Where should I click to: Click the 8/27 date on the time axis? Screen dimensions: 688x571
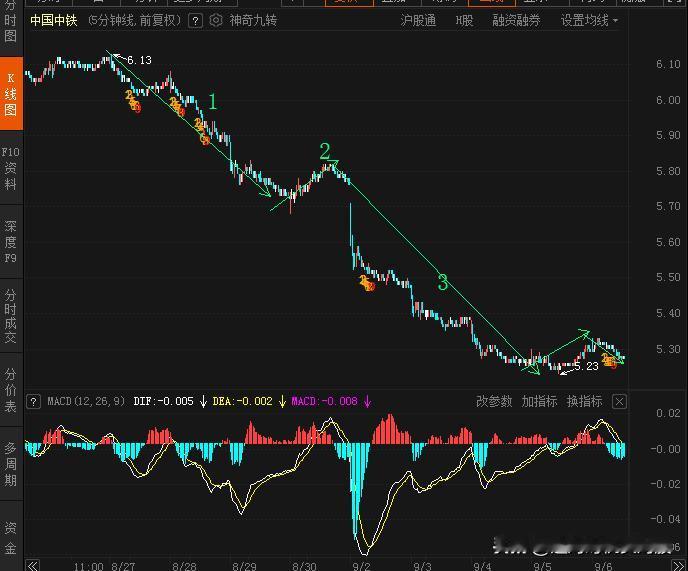click(123, 566)
